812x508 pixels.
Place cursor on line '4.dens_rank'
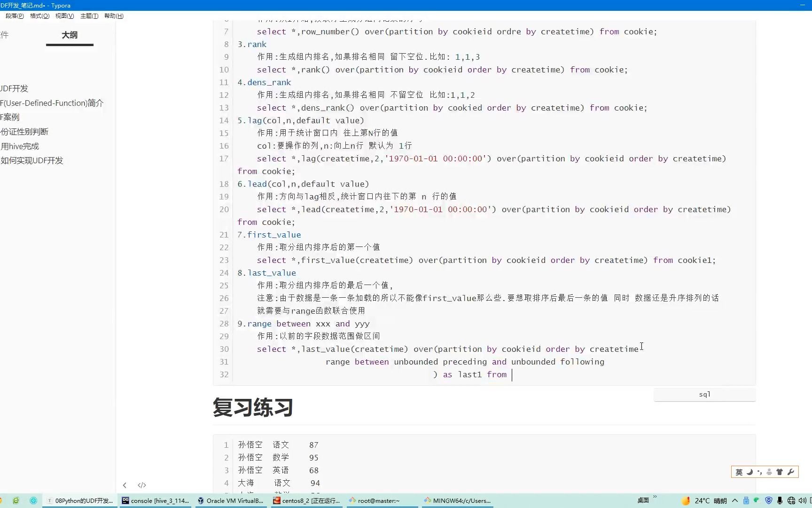pos(264,82)
